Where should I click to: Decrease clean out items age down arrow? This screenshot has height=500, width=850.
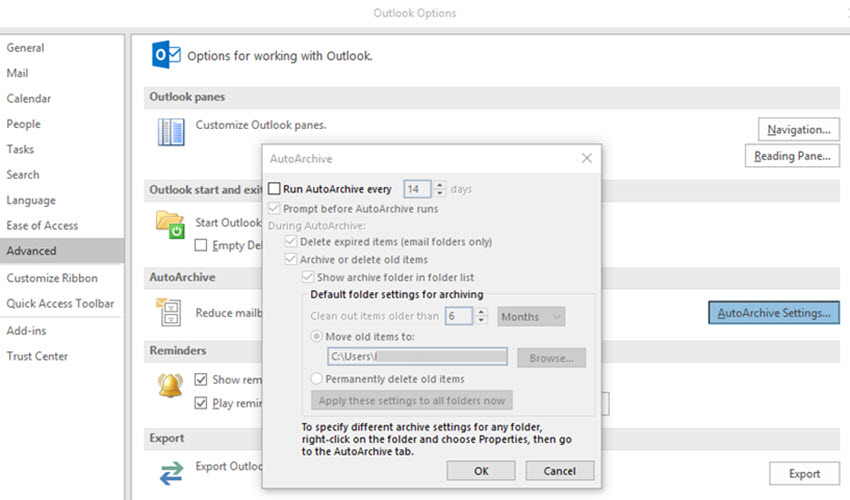[x=481, y=320]
